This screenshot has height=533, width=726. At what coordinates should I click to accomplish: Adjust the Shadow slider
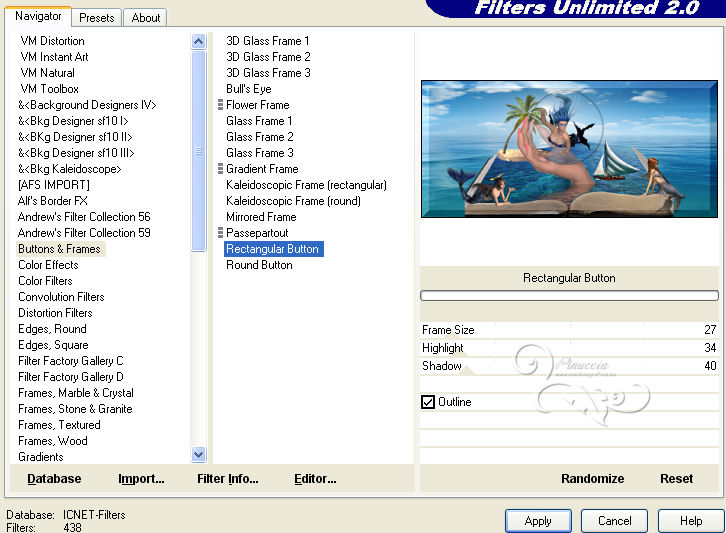[569, 366]
